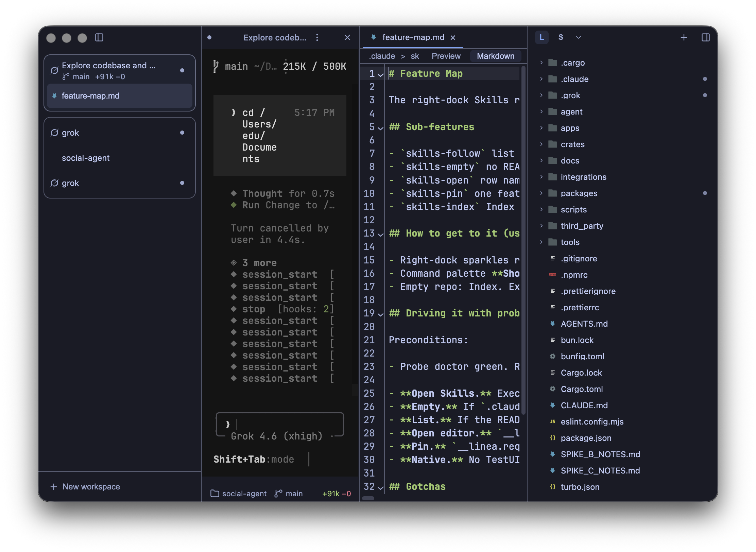Expand the Thought for 0.7s entry
The width and height of the screenshot is (756, 552).
[x=282, y=193]
